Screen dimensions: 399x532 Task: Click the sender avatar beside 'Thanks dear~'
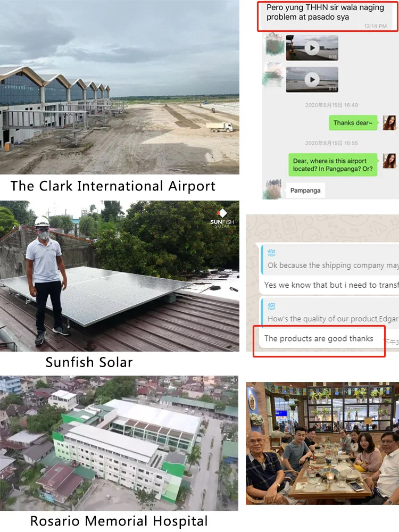click(x=389, y=123)
